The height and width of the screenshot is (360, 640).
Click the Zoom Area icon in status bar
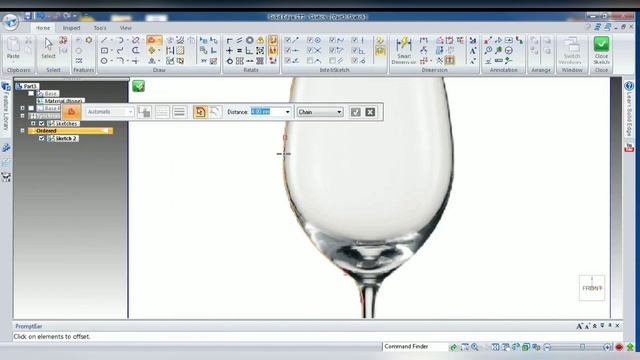point(464,347)
